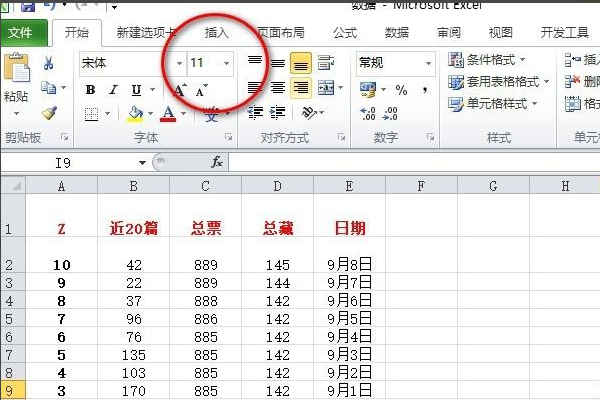This screenshot has height=400, width=600.
Task: Click the Accounting Number Format icon
Action: [x=368, y=90]
